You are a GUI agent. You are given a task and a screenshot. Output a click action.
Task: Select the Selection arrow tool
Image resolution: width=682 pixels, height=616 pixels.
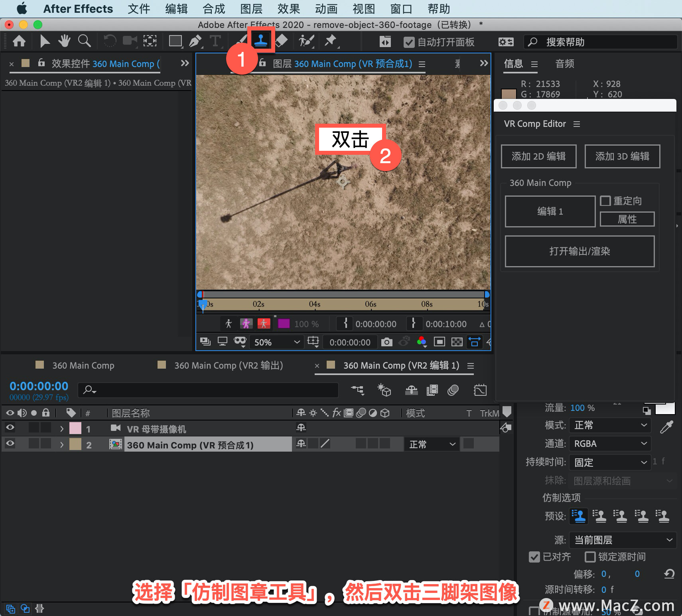pyautogui.click(x=45, y=41)
